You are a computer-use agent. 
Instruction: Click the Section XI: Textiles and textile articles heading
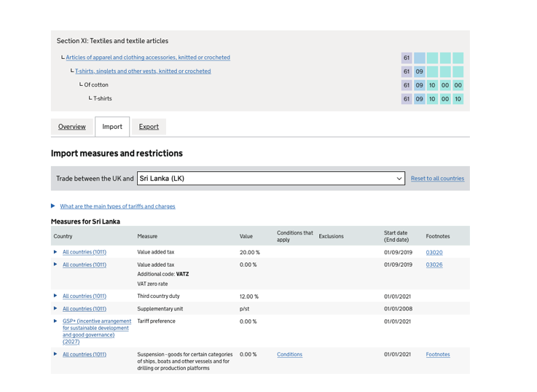coord(112,41)
